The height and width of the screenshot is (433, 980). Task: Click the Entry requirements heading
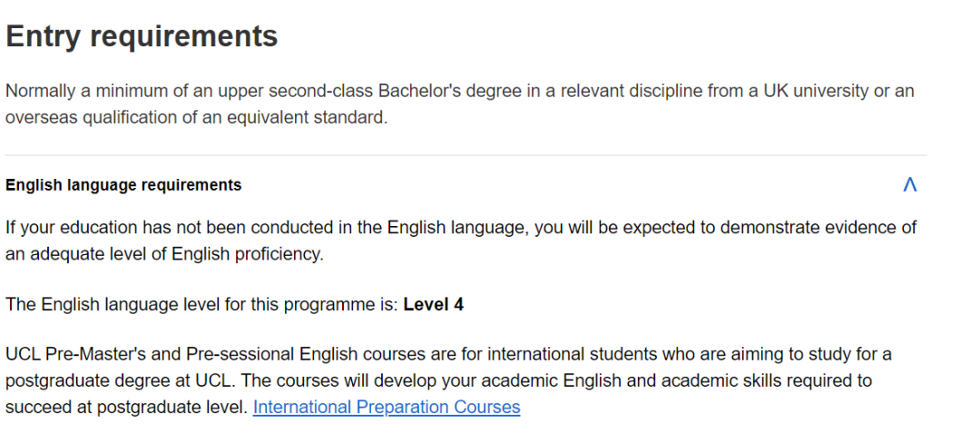click(x=142, y=37)
